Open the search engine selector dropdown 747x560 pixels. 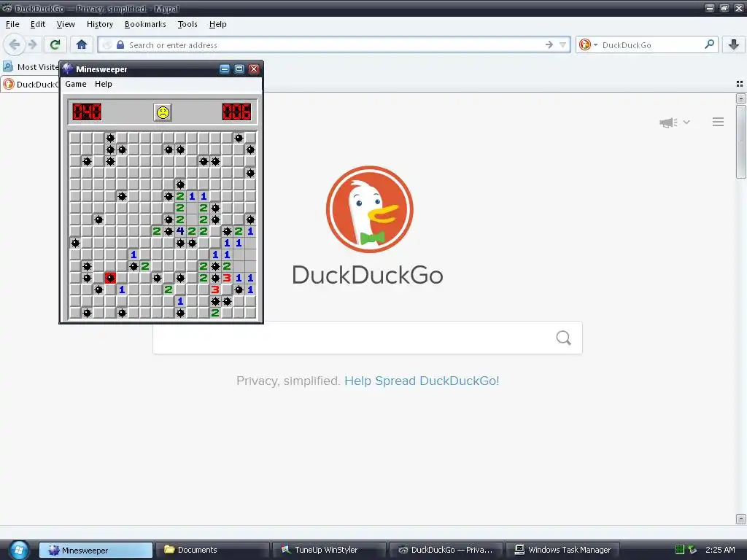click(587, 44)
